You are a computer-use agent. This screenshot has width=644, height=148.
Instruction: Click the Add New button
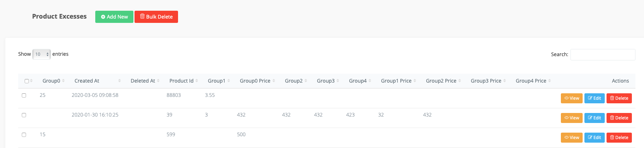click(x=114, y=17)
